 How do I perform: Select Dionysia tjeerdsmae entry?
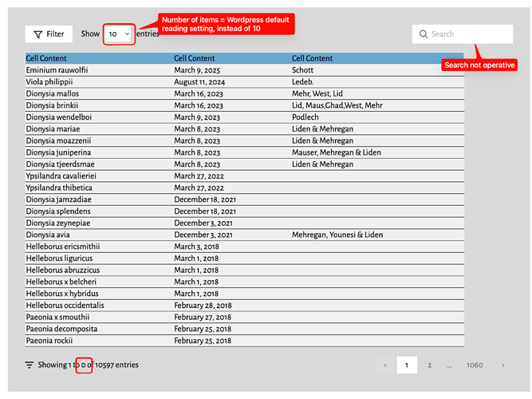pyautogui.click(x=61, y=164)
